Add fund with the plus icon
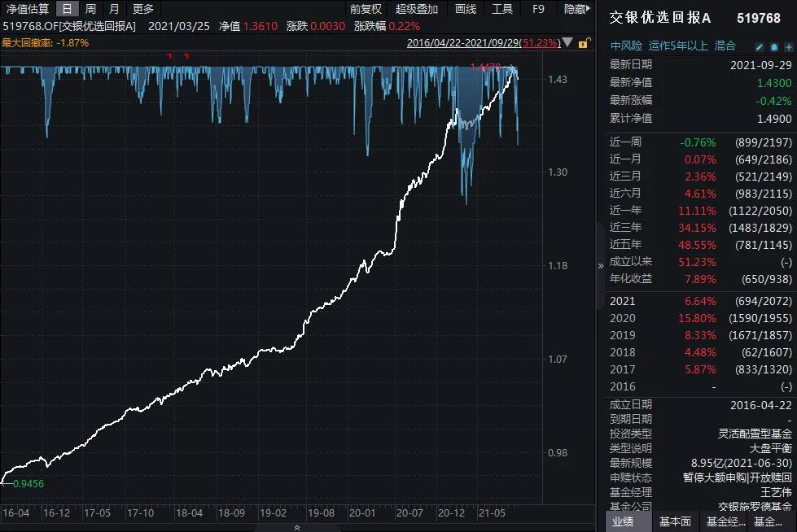797x532 pixels. tap(787, 47)
